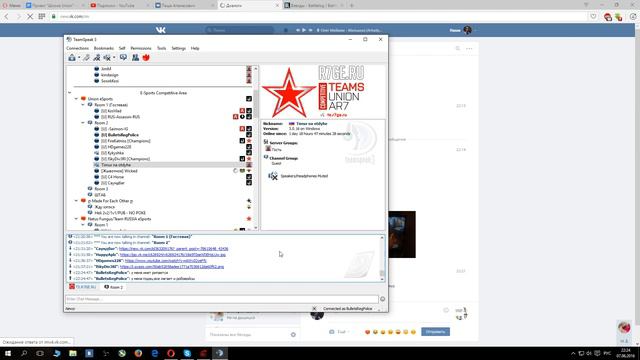Viewport: 640px width, 360px height.
Task: Open the link posted by HappyAple in chat
Action: pyautogui.click(x=173, y=255)
